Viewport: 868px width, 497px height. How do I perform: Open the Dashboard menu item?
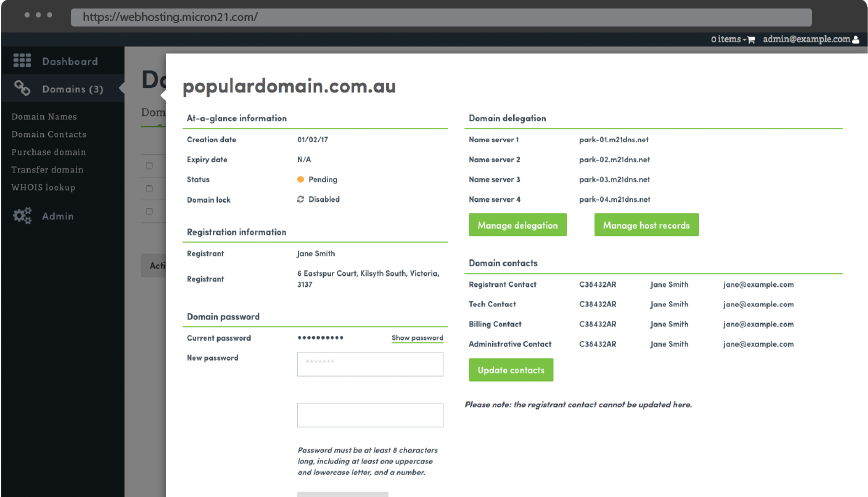pos(70,61)
